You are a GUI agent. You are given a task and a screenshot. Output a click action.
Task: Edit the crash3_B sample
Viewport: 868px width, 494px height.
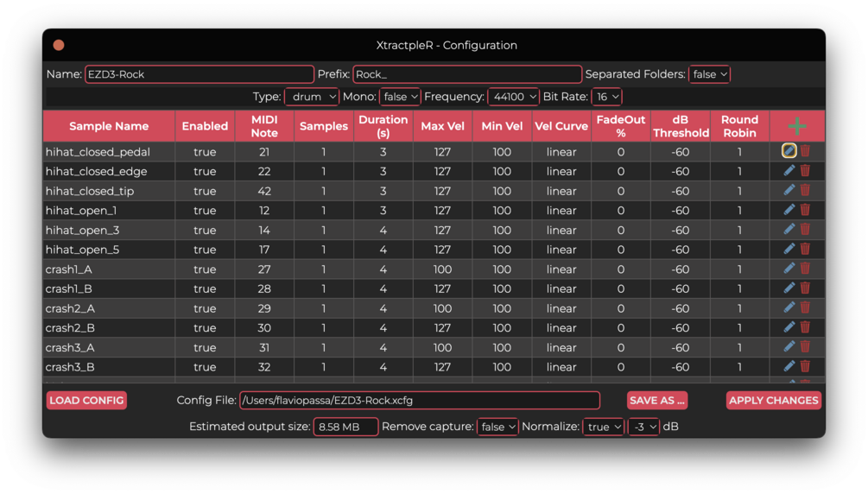(789, 366)
